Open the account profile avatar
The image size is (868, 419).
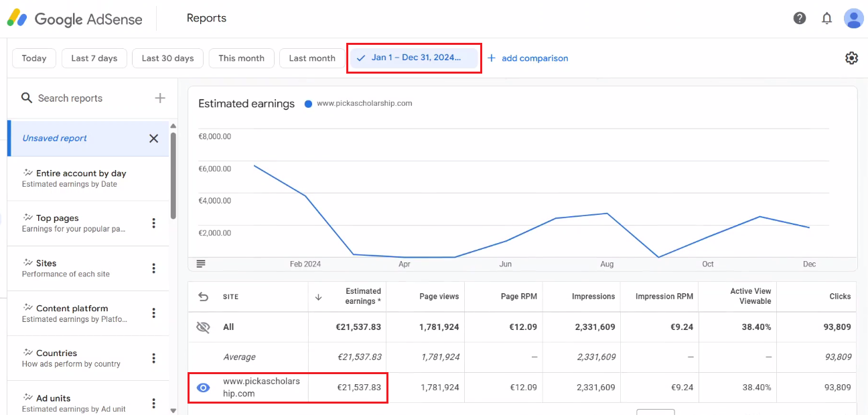[853, 18]
